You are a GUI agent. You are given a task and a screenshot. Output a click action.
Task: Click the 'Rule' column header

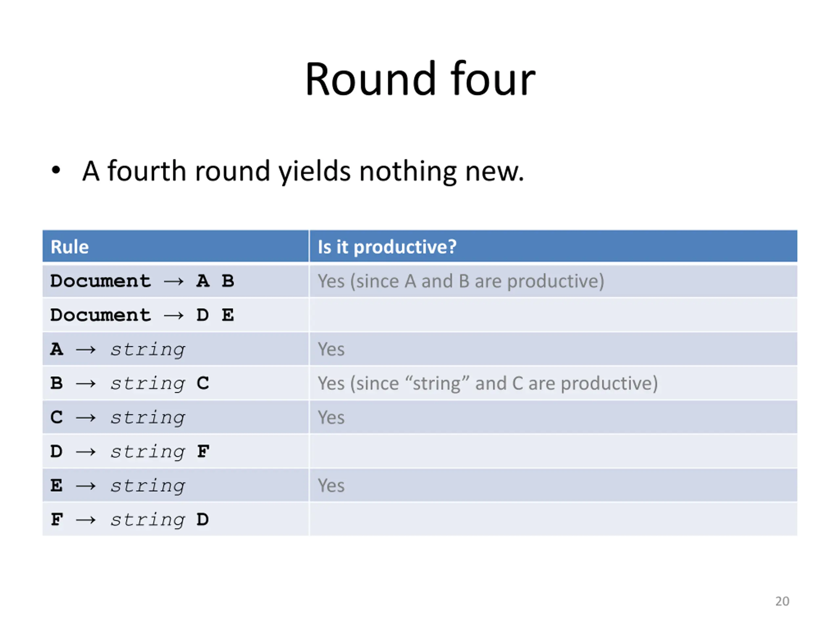(176, 246)
